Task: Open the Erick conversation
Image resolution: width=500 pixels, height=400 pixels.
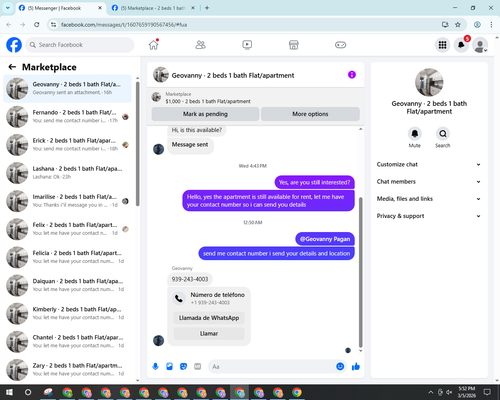Action: 67,145
